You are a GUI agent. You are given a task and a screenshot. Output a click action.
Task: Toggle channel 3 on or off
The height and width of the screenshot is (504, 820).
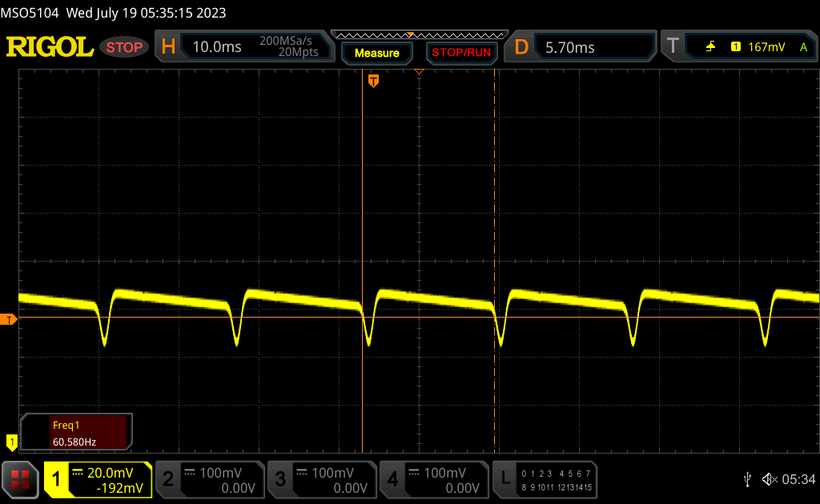[x=280, y=479]
